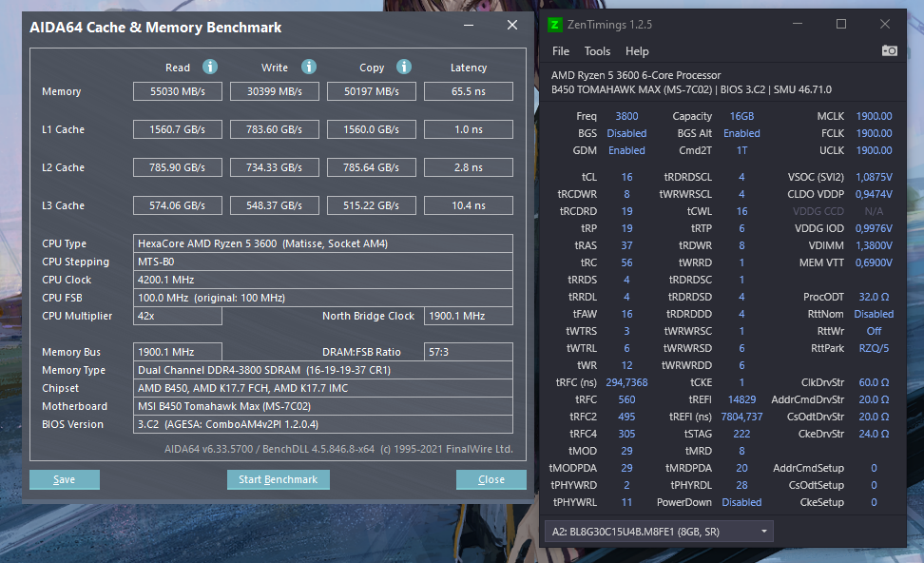The height and width of the screenshot is (563, 924).
Task: Select the L1 Cache Read value 1560.7 GB/s
Action: [178, 129]
